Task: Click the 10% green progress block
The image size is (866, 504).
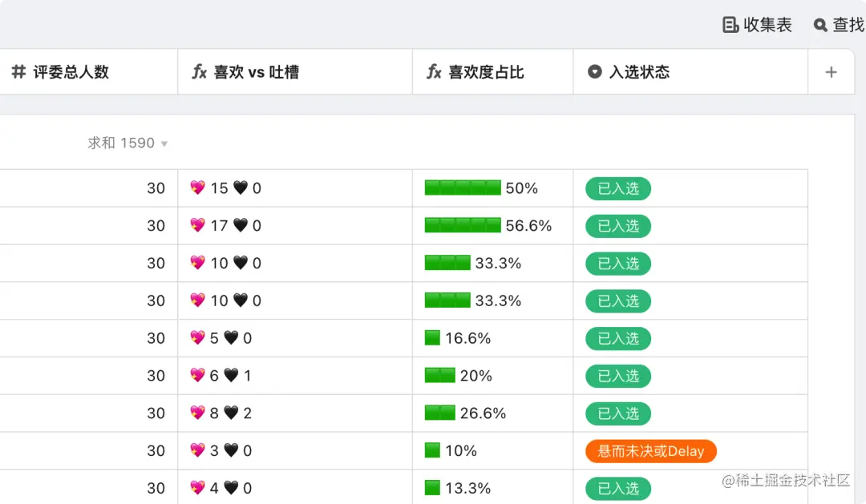Action: (433, 451)
